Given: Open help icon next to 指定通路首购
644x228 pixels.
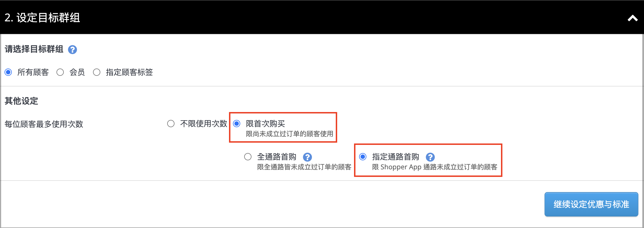Looking at the screenshot, I should pos(430,157).
